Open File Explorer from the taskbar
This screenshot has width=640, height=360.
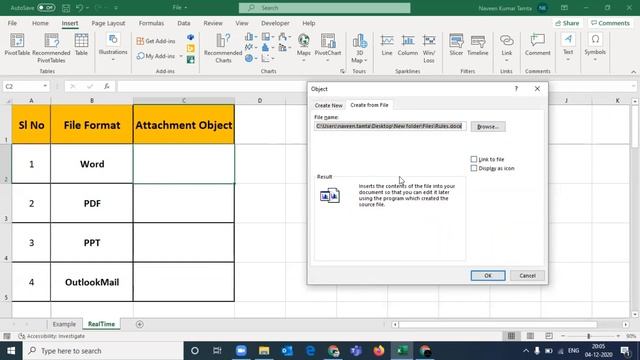pos(264,351)
